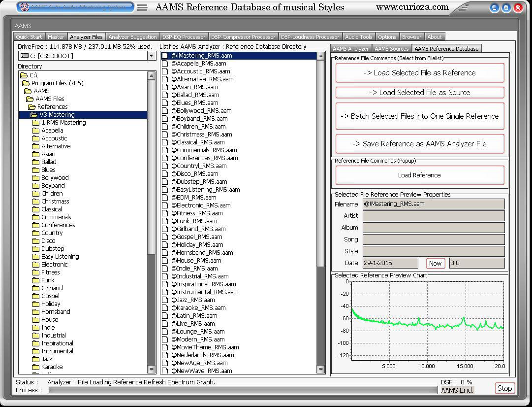Select @Bollywood_RMS.aam in the file list

[x=202, y=111]
